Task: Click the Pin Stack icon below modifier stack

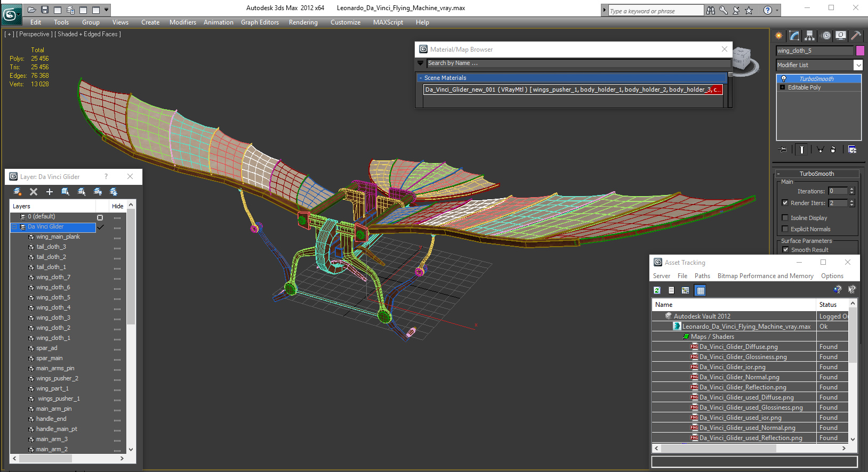Action: [x=782, y=150]
